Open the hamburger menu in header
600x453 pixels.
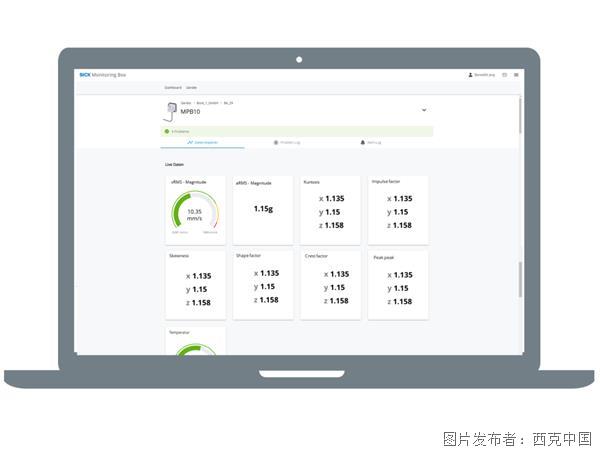[x=516, y=75]
